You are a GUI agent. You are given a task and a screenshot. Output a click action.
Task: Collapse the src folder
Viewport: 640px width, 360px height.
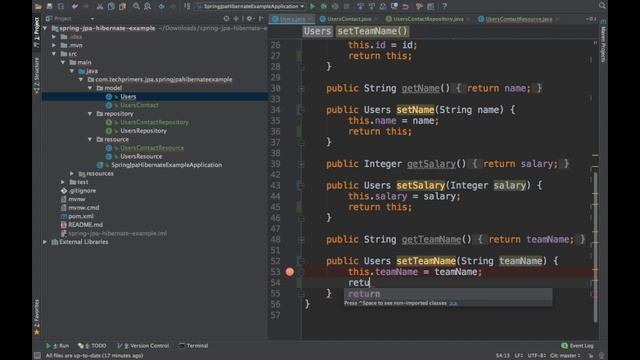pos(54,54)
